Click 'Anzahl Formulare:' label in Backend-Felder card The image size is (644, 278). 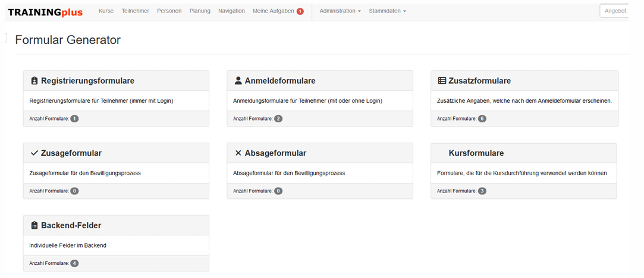click(49, 263)
